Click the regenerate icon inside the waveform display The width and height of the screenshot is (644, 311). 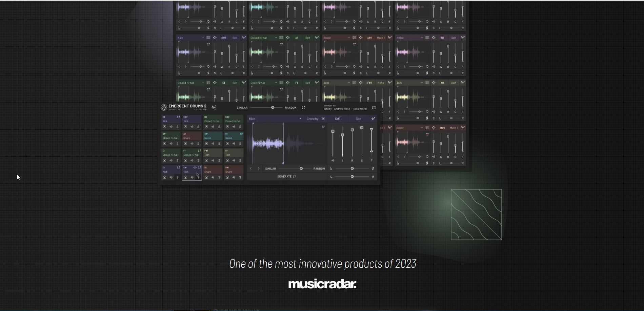point(323,127)
